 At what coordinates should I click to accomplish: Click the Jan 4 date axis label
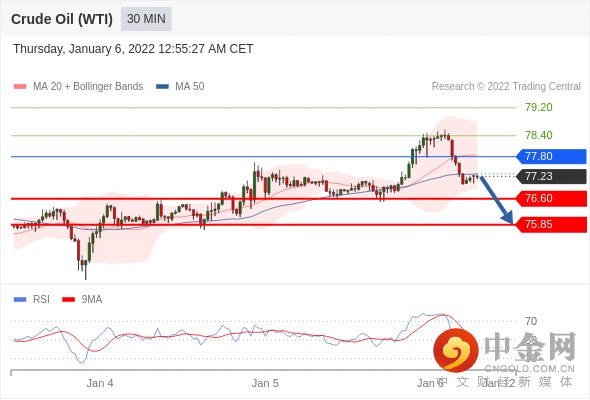click(100, 383)
